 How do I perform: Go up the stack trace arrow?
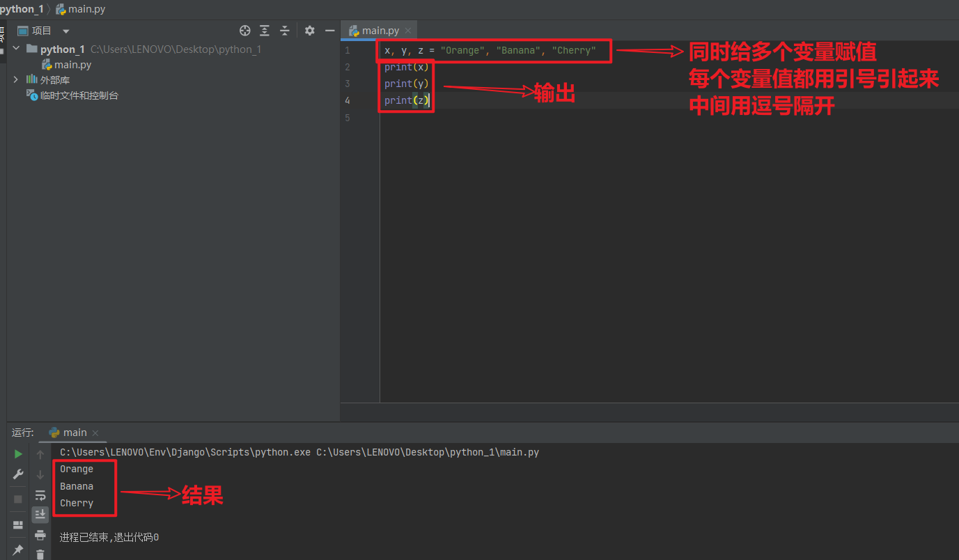[40, 455]
